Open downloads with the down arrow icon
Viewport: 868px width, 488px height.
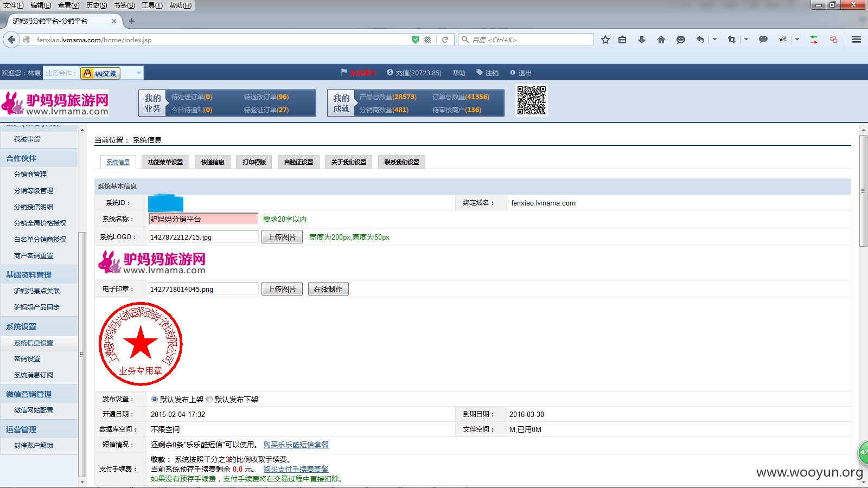[642, 40]
